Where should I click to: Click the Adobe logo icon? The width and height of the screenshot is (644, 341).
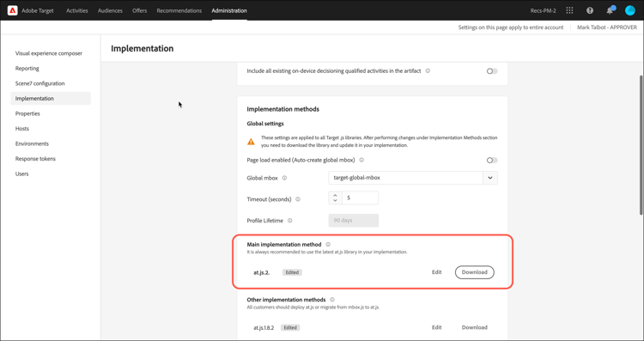(12, 10)
